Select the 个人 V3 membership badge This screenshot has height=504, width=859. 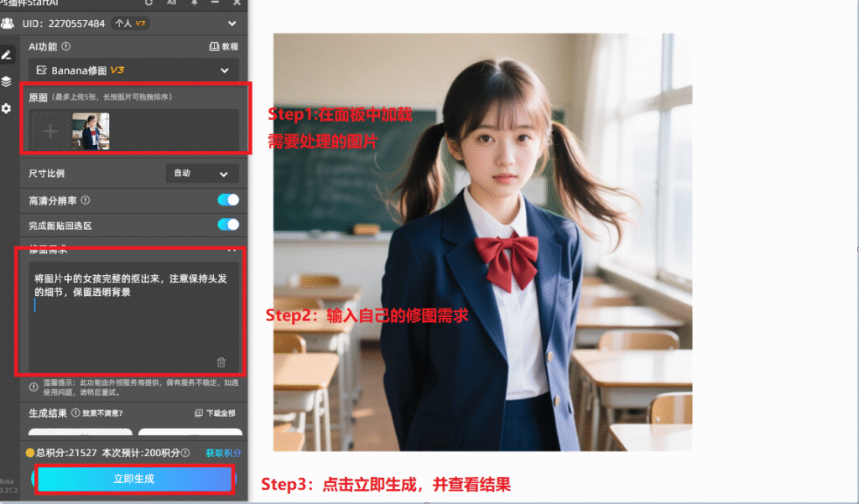[x=131, y=23]
